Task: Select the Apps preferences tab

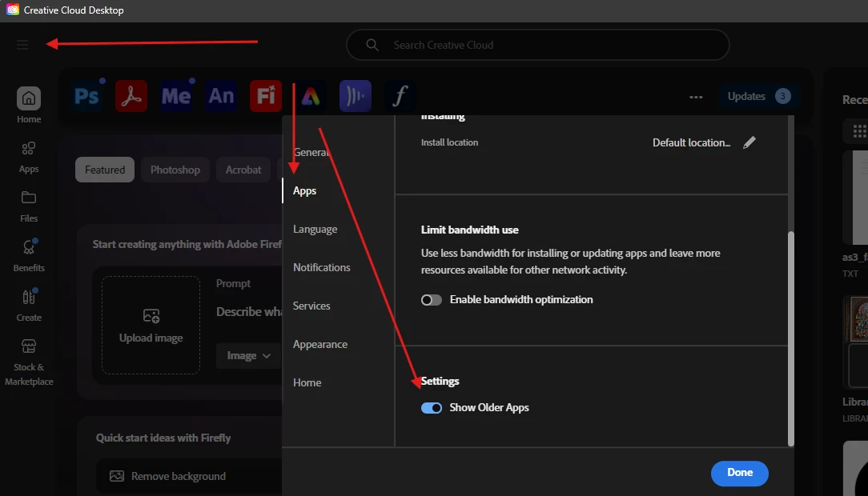Action: pos(304,190)
